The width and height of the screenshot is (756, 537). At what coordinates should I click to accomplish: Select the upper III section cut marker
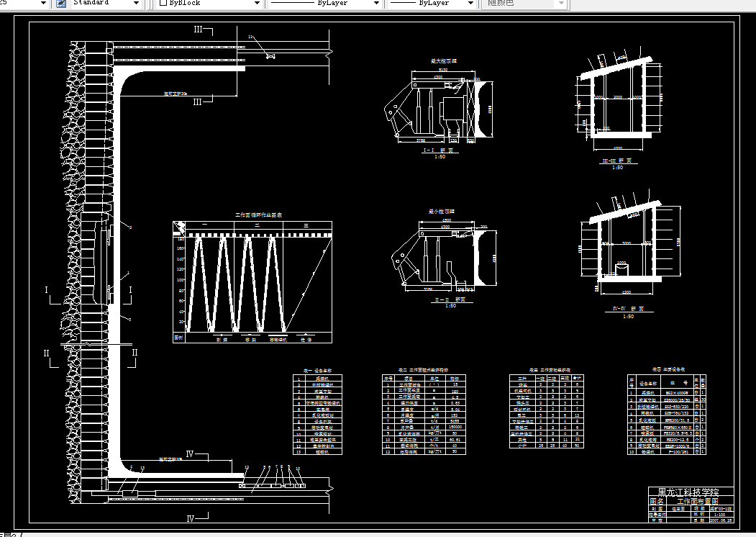203,30
